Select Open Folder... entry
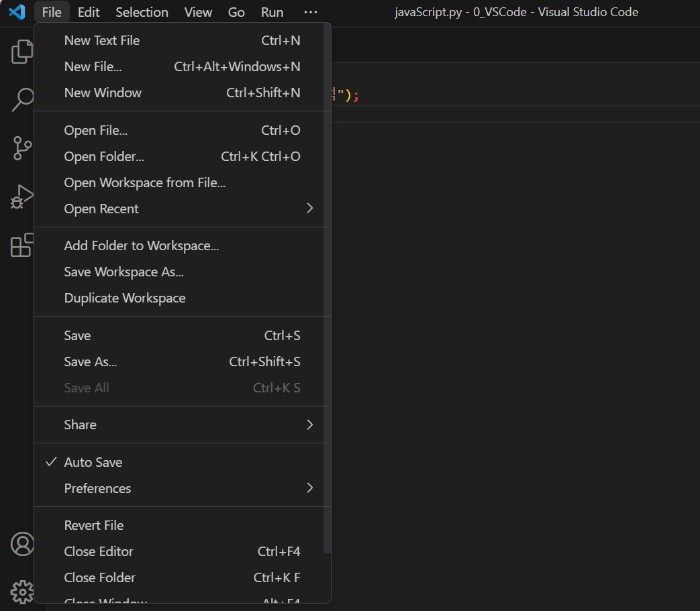 click(183, 156)
